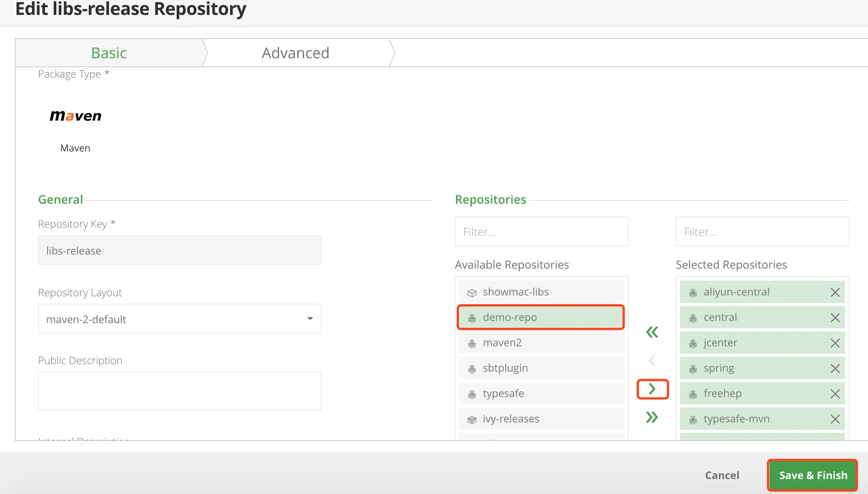The image size is (868, 494).
Task: Open the Repository Layout dropdown
Action: pyautogui.click(x=179, y=319)
